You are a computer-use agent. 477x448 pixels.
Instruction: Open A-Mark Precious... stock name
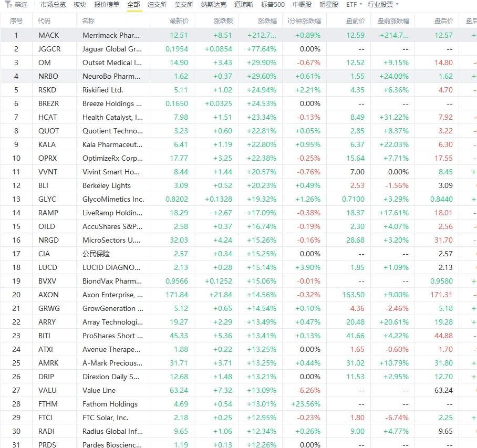112,363
